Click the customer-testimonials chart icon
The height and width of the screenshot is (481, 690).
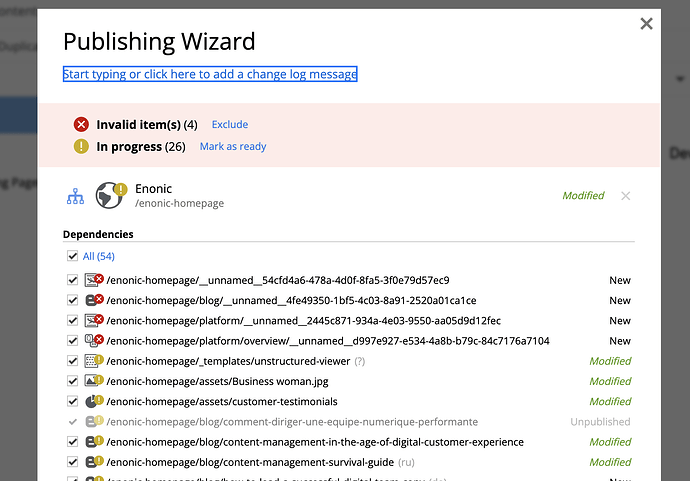click(x=92, y=402)
